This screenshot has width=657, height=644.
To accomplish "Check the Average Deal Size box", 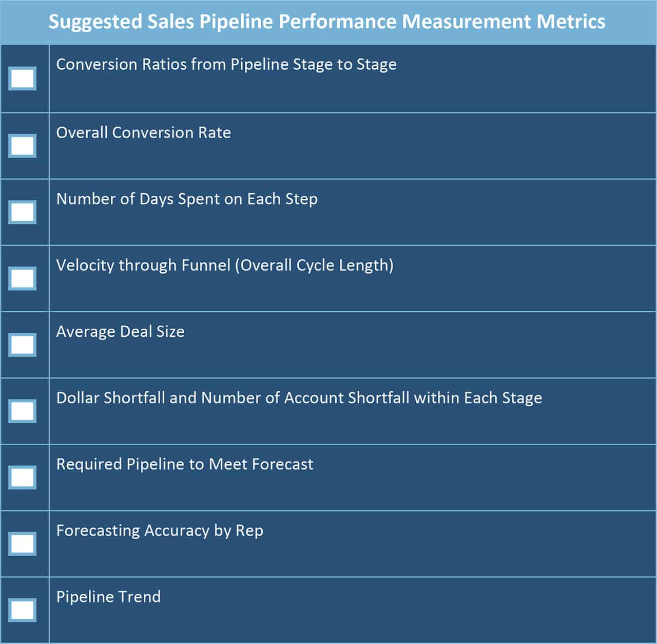I will click(23, 345).
